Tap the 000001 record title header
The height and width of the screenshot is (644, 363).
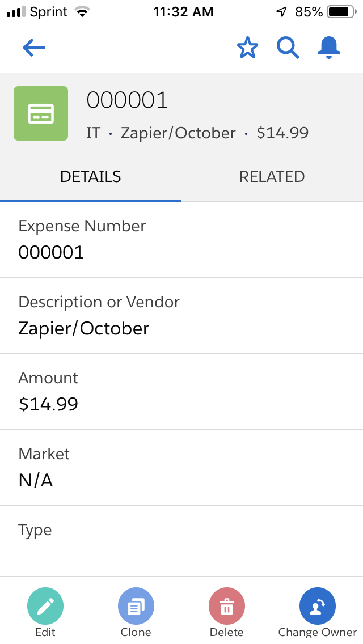(127, 100)
